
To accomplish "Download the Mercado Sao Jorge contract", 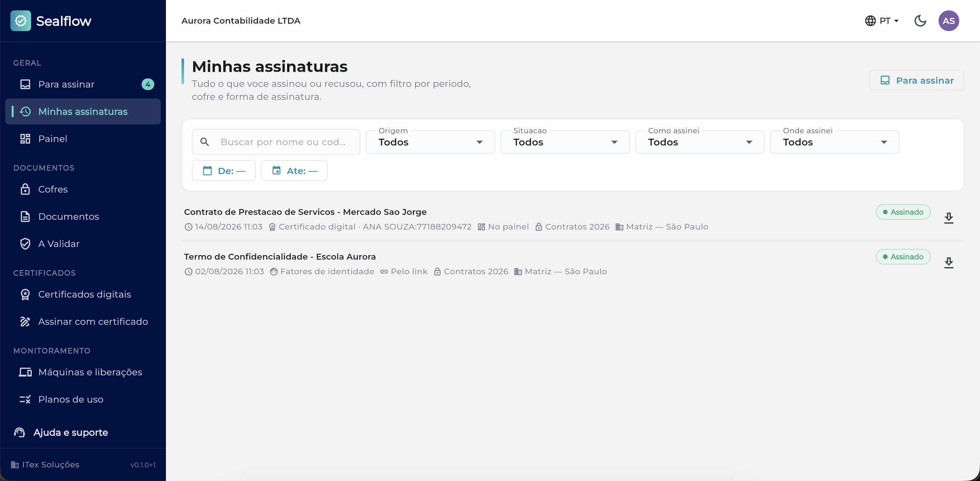I will (x=949, y=218).
